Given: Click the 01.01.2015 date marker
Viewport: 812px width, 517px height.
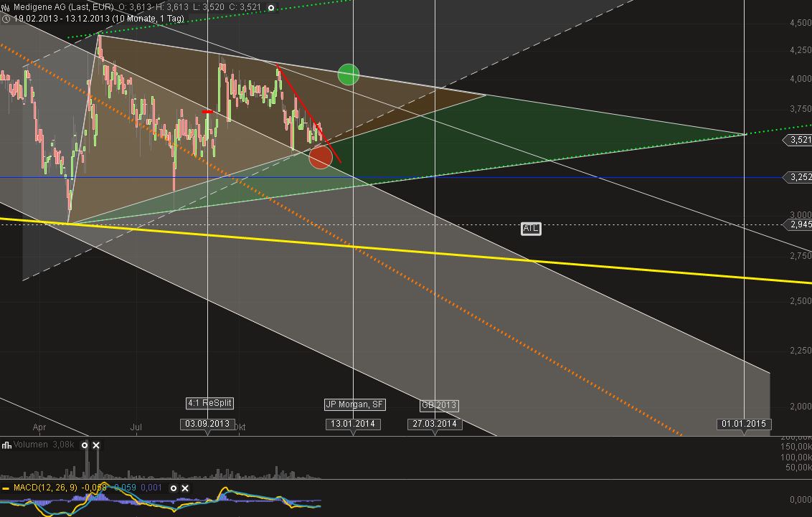Looking at the screenshot, I should (x=744, y=424).
